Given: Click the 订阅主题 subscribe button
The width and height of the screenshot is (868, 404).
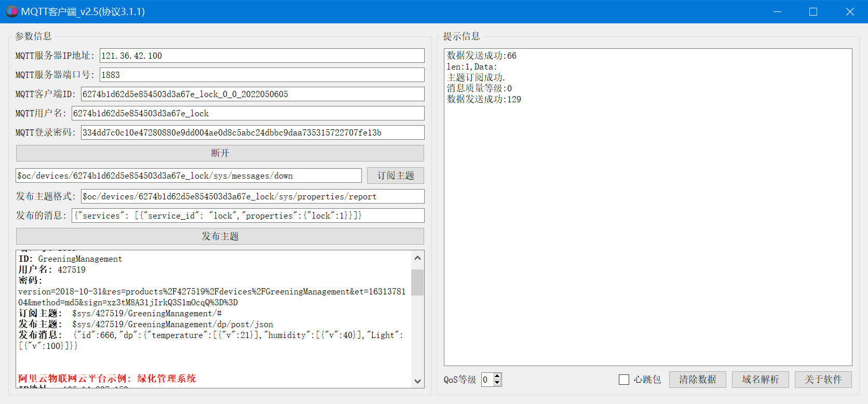Looking at the screenshot, I should (396, 176).
